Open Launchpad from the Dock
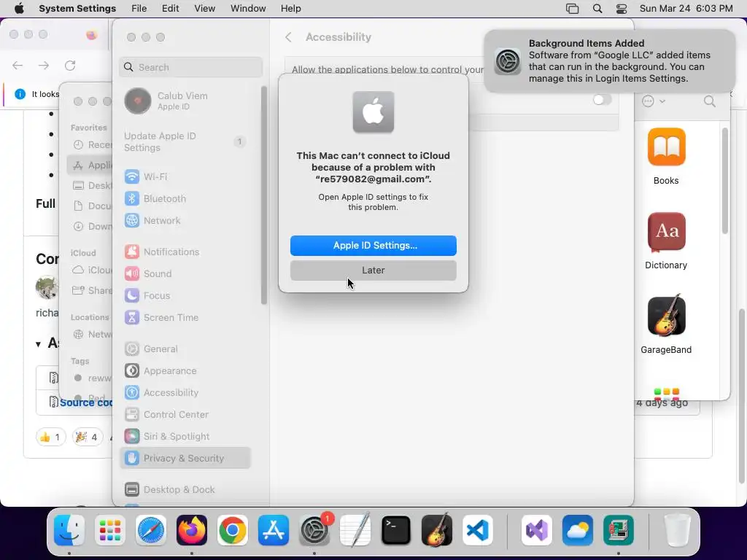 tap(110, 530)
